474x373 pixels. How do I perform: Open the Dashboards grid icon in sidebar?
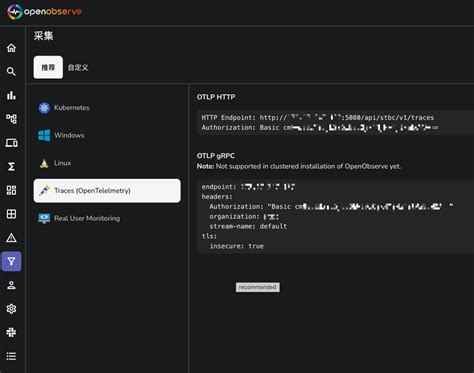click(11, 190)
